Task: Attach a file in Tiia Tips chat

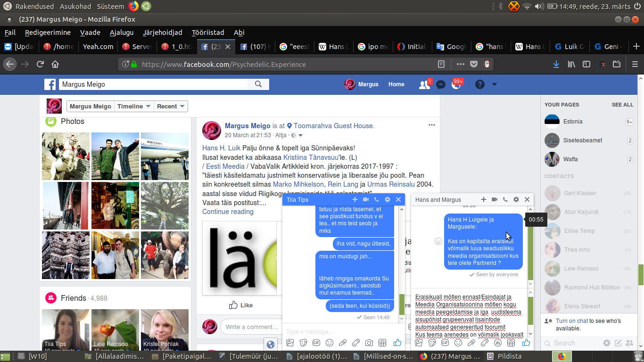Action: (343, 343)
